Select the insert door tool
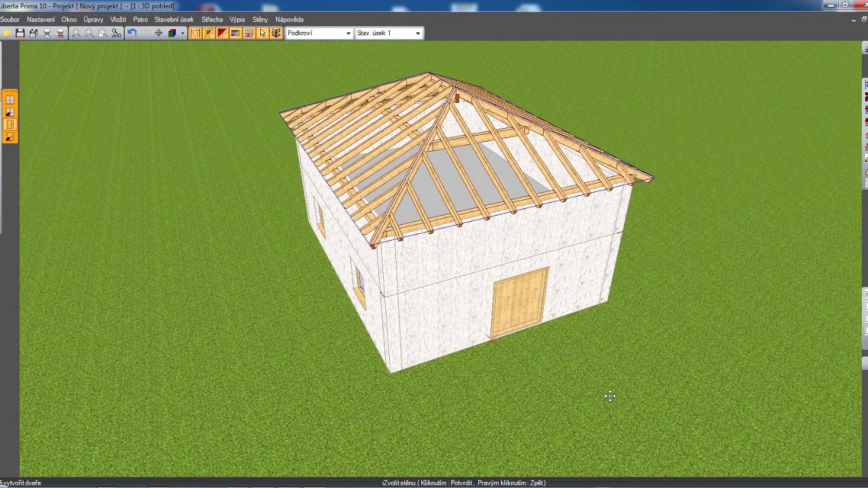This screenshot has width=868, height=488. 9,125
